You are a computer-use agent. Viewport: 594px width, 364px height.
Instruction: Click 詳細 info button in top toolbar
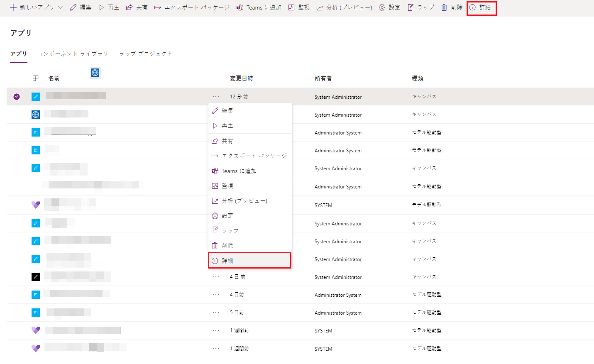point(481,7)
